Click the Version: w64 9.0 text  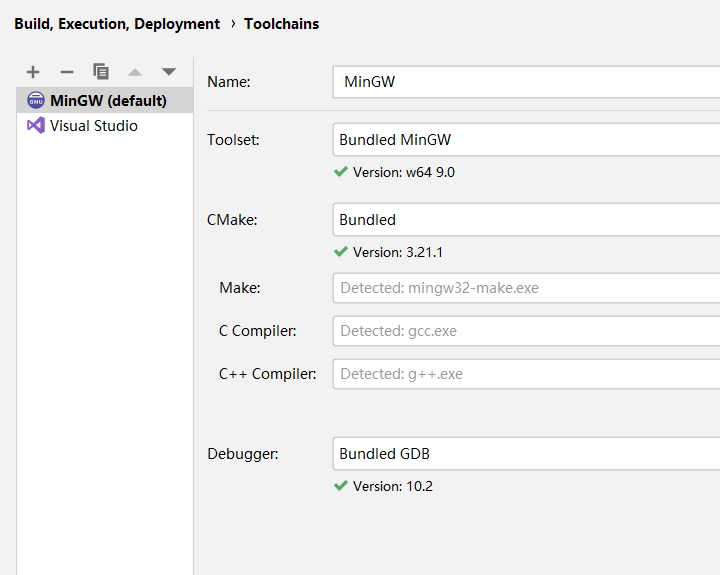click(404, 172)
